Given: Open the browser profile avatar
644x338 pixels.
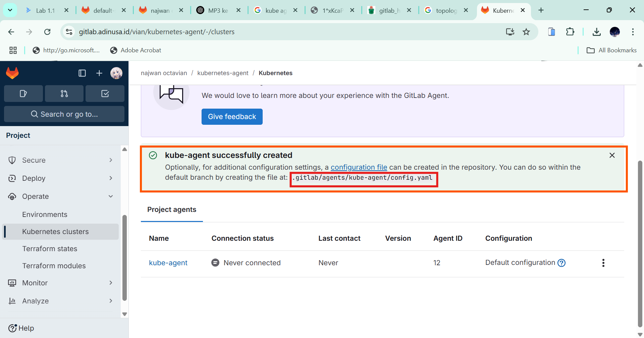Looking at the screenshot, I should pos(615,32).
